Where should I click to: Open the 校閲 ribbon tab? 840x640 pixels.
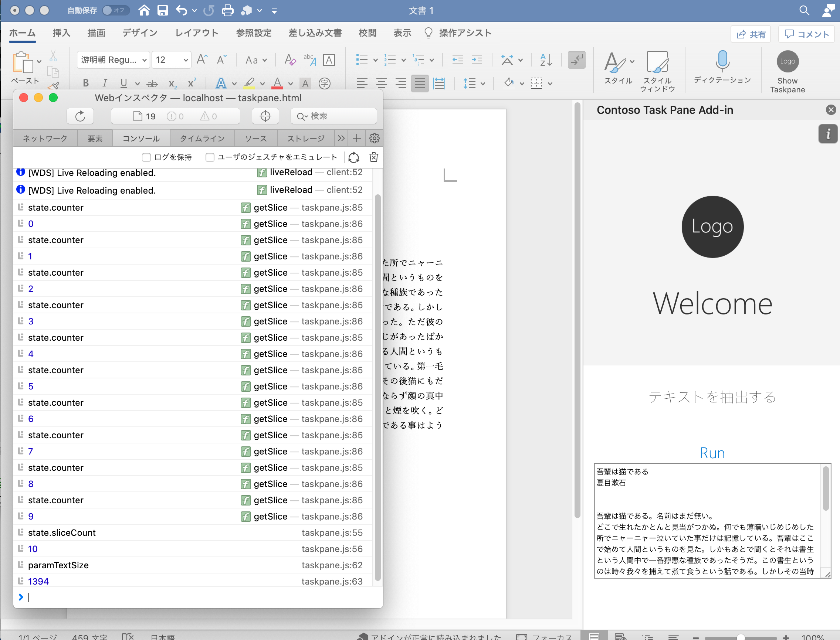point(367,33)
